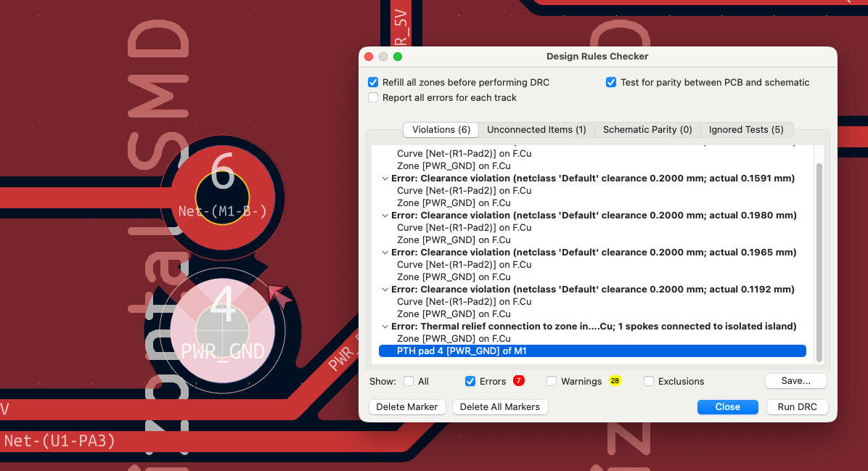Toggle Refill all zones before performing DRC
This screenshot has width=868, height=471.
[x=373, y=83]
